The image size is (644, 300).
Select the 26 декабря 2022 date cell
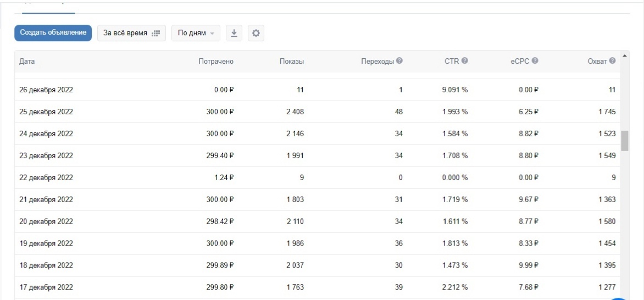pyautogui.click(x=46, y=90)
